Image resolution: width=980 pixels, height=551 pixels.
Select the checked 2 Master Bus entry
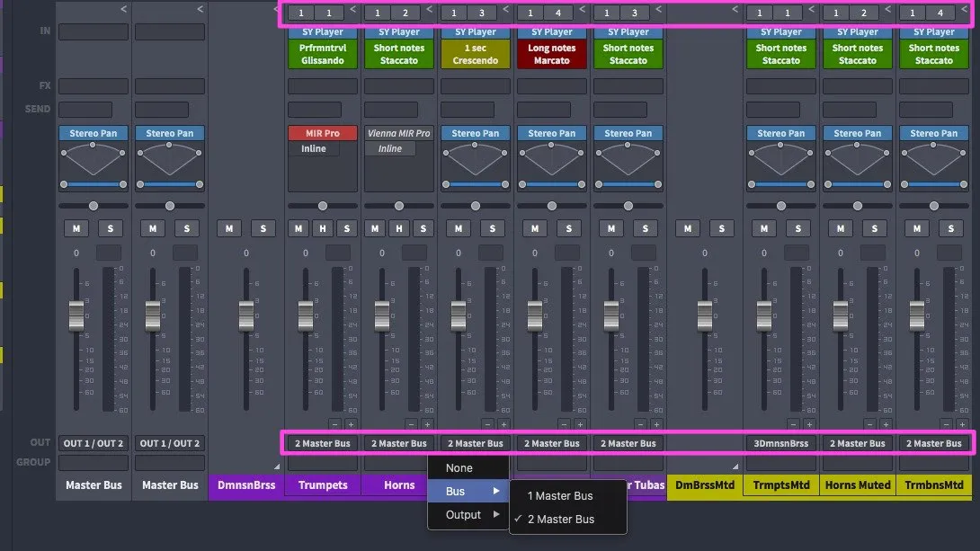[x=568, y=520]
